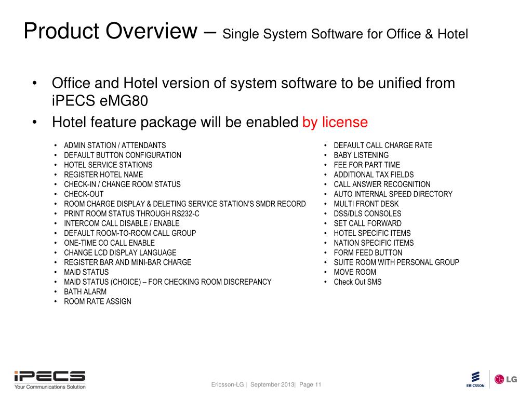Click 'CALL ANSWER RECOGNITION'

[382, 184]
